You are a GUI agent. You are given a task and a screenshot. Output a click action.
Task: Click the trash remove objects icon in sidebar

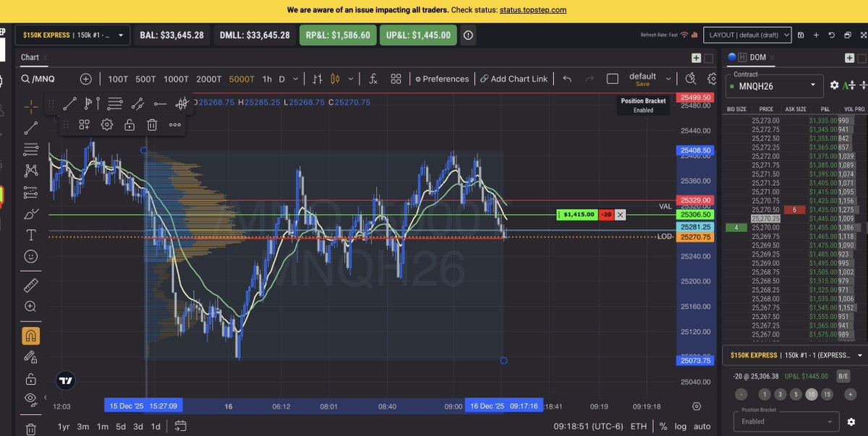(x=31, y=429)
